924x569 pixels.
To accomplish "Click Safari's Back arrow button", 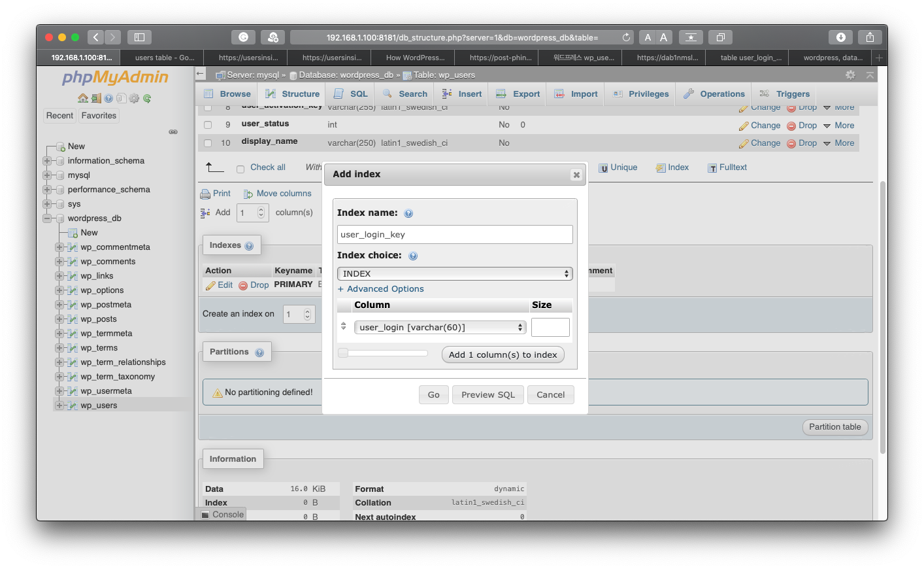I will [96, 37].
